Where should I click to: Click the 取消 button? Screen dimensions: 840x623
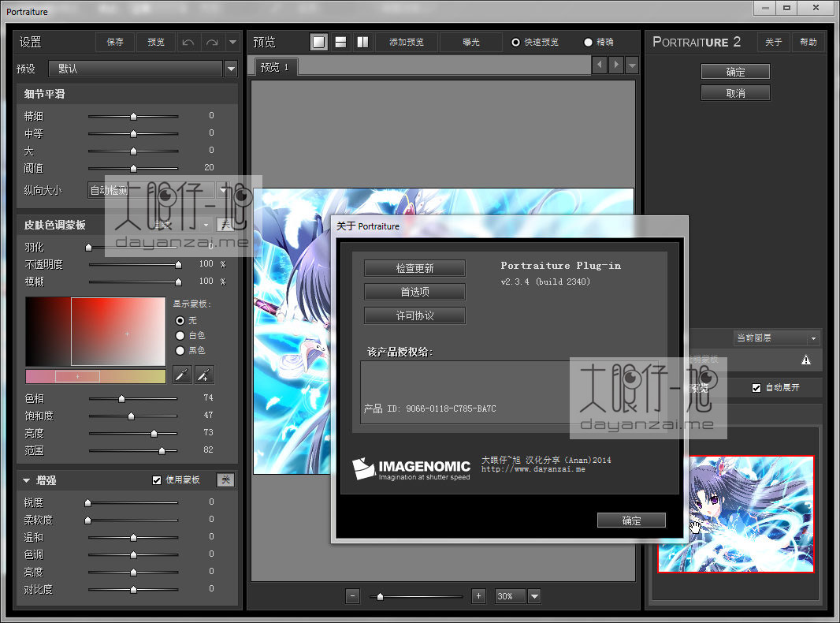click(735, 93)
